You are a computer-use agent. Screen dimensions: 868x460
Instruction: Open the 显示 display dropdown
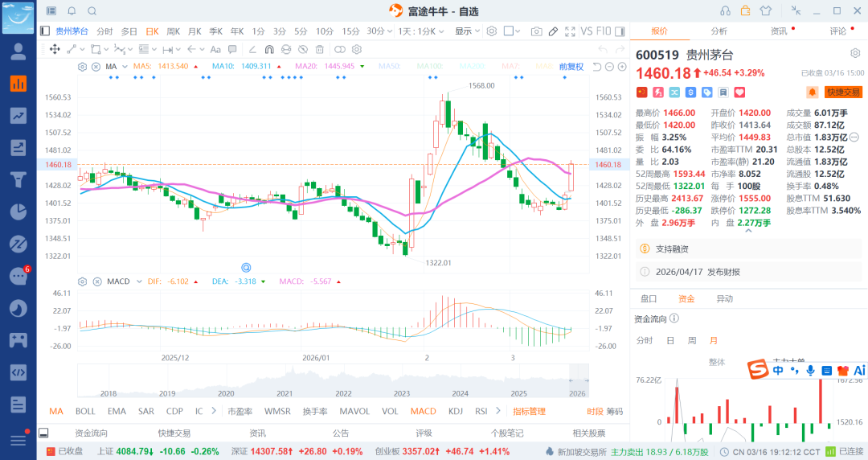[467, 31]
